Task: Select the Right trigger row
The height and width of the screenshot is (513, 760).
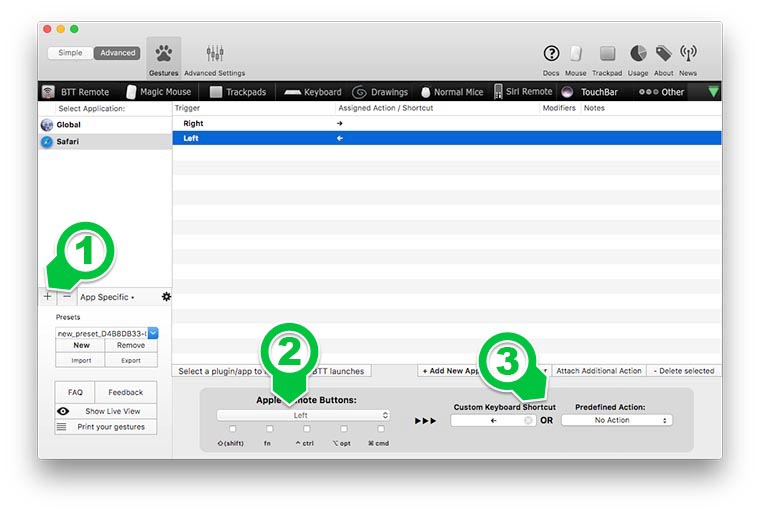Action: pyautogui.click(x=446, y=123)
